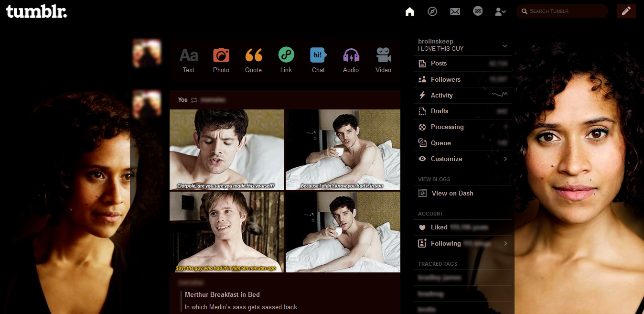Open the messaging icon beside the envelope
This screenshot has height=314, width=644.
click(478, 11)
